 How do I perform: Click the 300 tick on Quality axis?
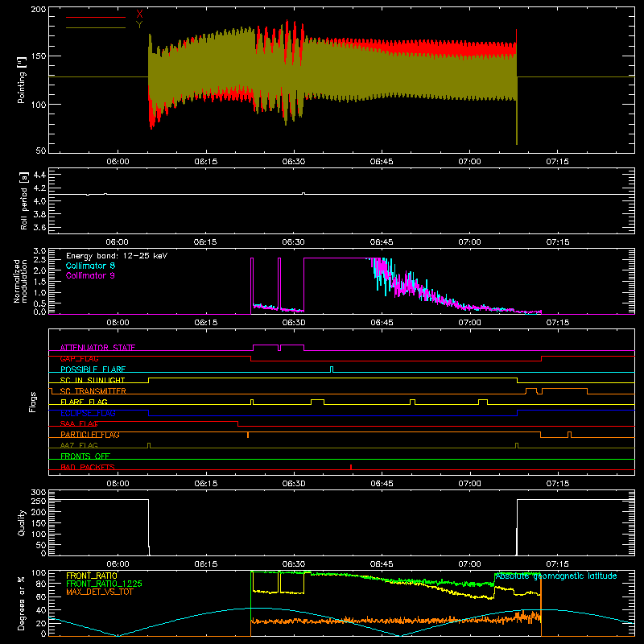click(39, 493)
